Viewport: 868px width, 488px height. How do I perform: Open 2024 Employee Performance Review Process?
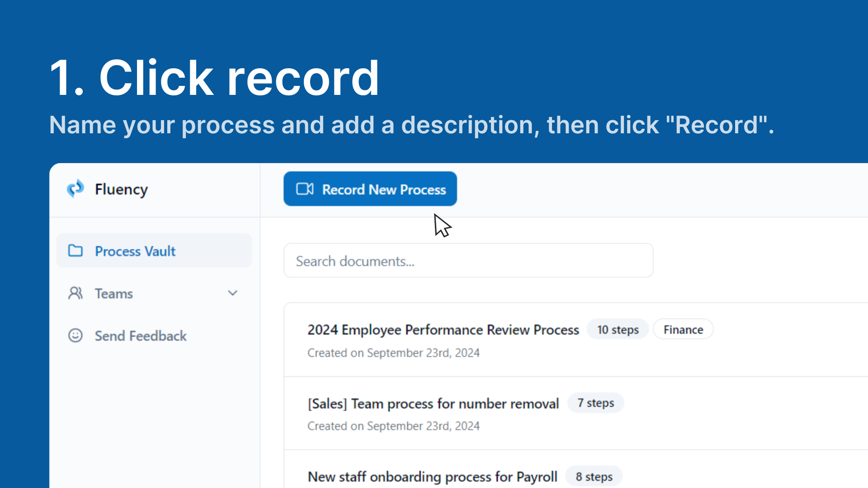(x=443, y=330)
